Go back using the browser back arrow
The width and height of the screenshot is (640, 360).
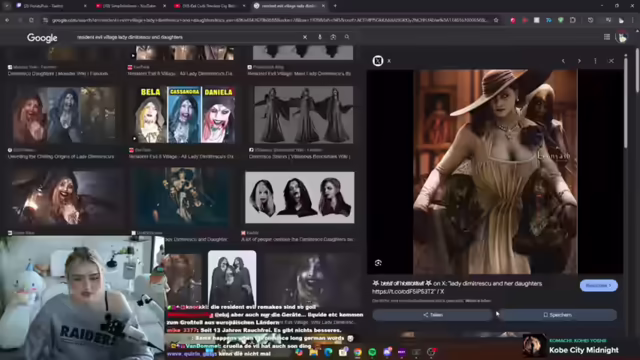pos(7,20)
